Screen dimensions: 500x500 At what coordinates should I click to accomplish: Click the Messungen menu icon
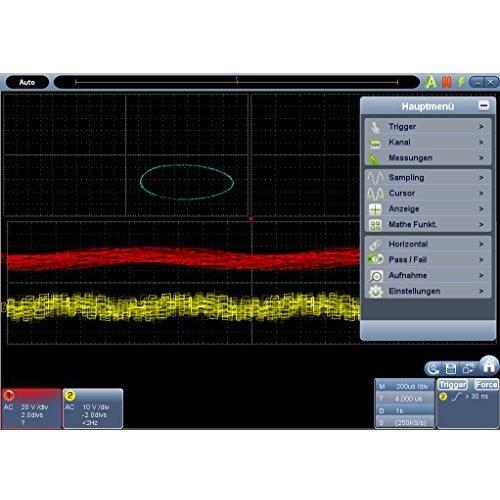click(x=375, y=159)
